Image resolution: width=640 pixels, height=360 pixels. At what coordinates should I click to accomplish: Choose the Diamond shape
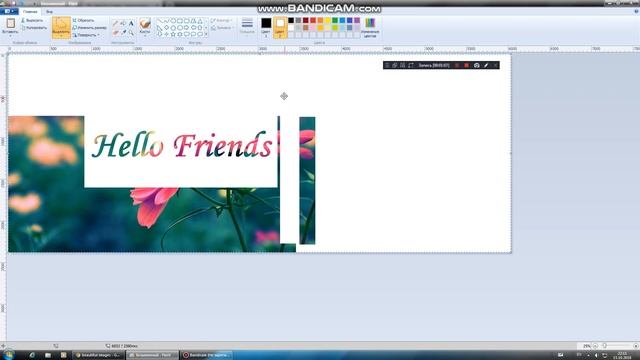pos(167,28)
